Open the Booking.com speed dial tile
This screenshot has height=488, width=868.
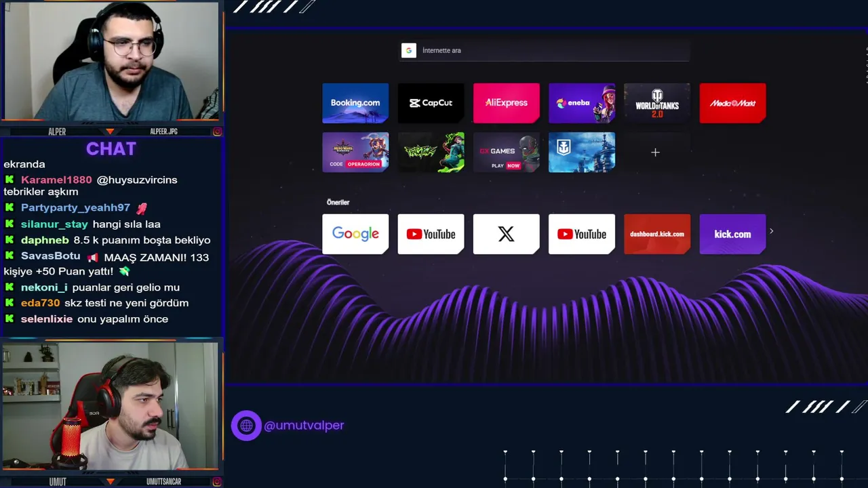355,103
